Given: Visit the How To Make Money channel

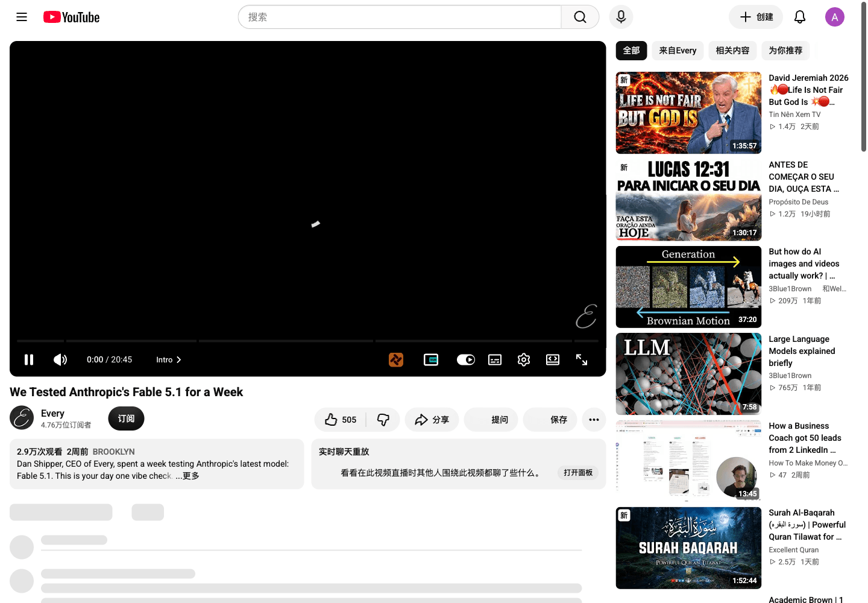Looking at the screenshot, I should pyautogui.click(x=808, y=463).
